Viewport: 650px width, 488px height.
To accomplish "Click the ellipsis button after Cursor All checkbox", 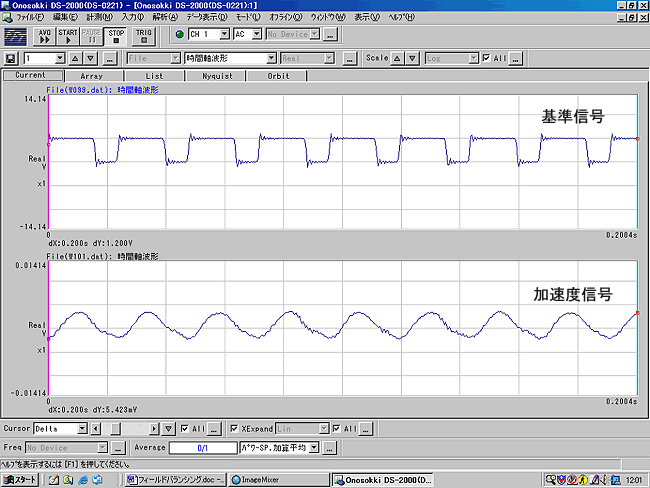I will pos(213,429).
